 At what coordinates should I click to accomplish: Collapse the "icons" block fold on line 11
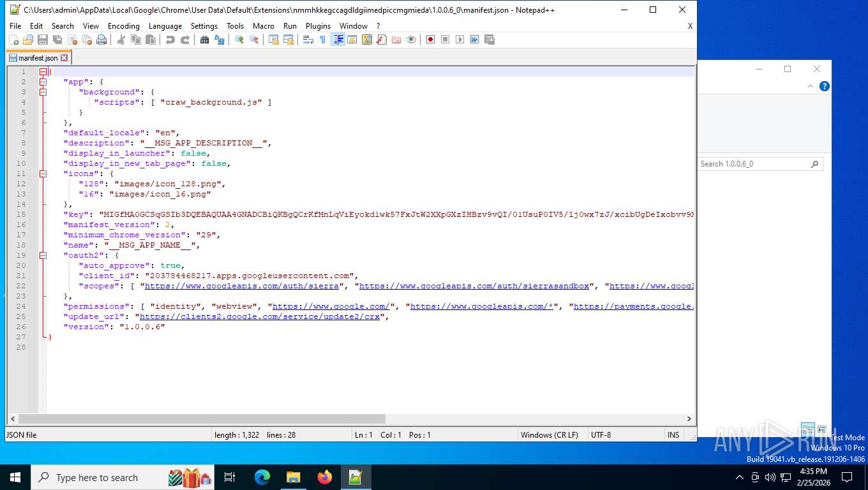coord(43,174)
